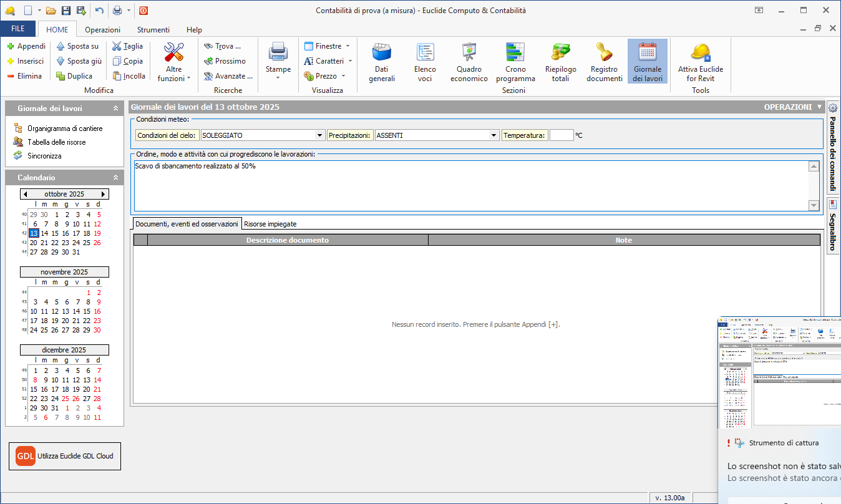Collapse the Giornale dei lavori side panel

[115, 109]
